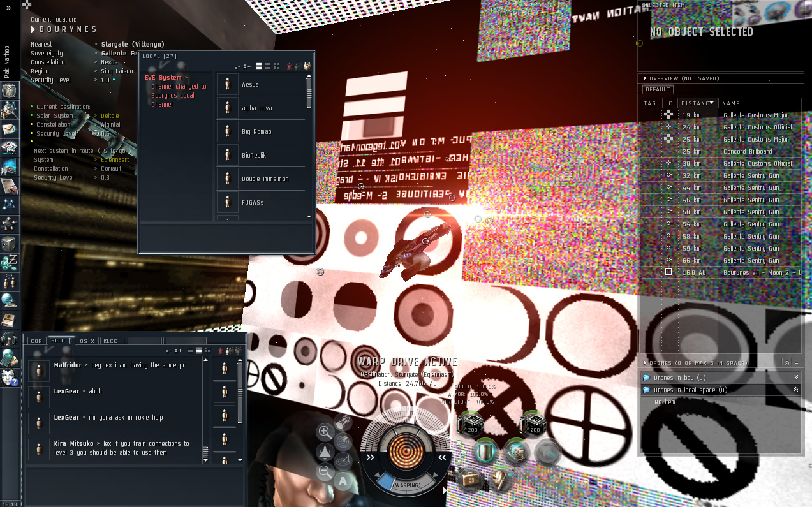Toggle the red X member icon in Local
Screen dimensions: 812x507
290,66
